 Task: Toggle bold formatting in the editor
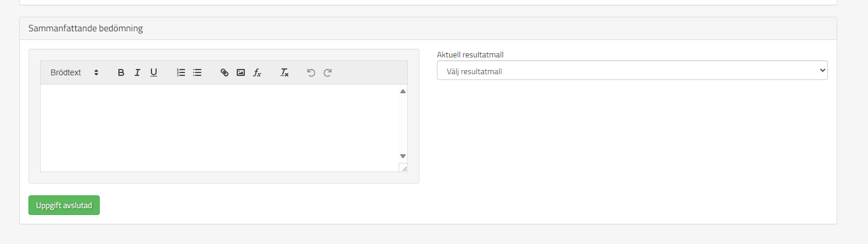[x=121, y=72]
